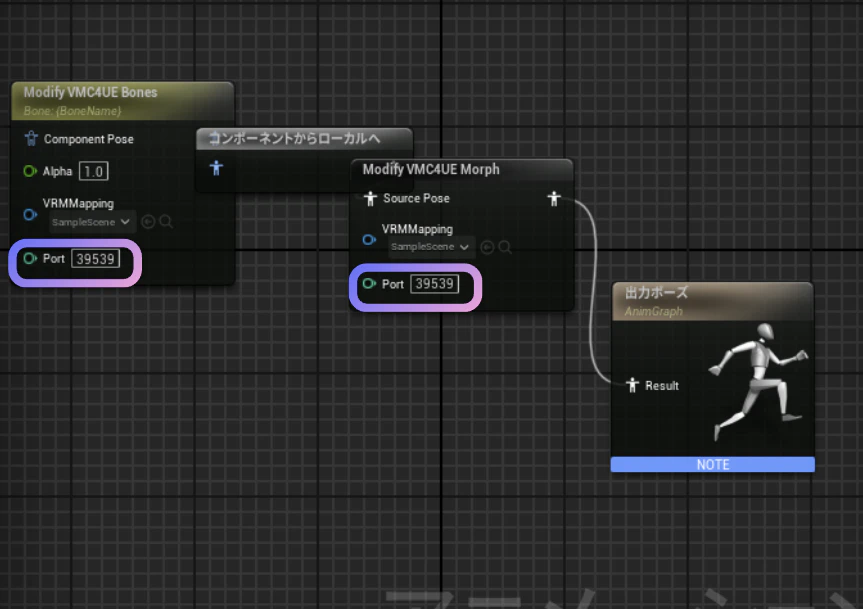Image resolution: width=863 pixels, height=609 pixels.
Task: Click the Alpha input pin
Action: tap(30, 171)
